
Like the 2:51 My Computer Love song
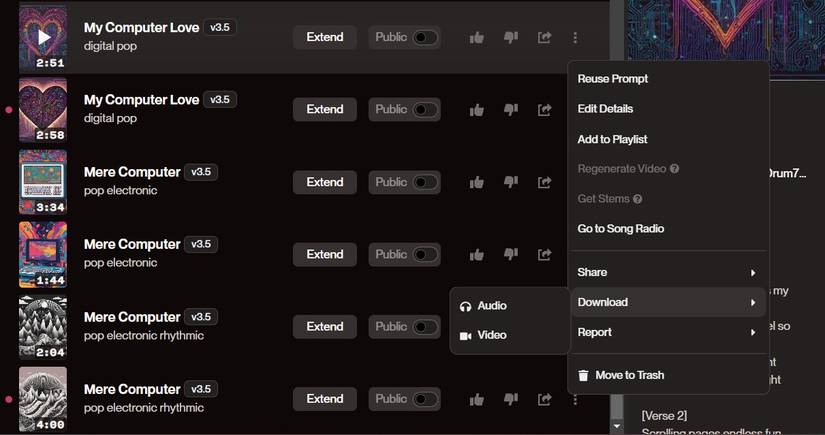click(477, 37)
